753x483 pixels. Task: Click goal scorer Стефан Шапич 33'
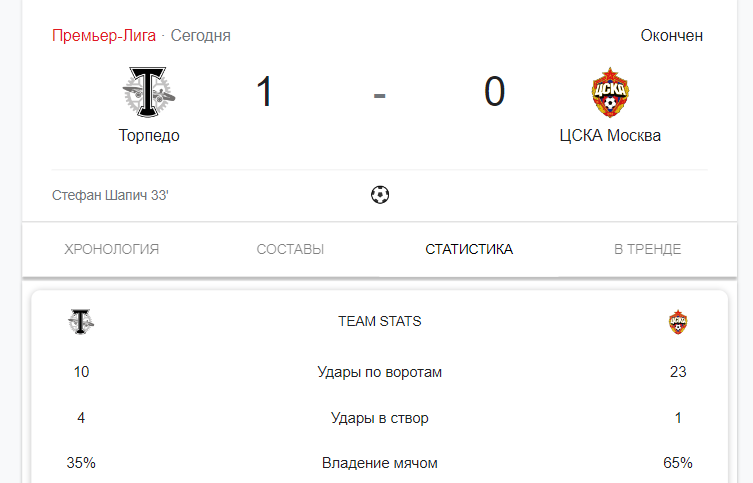click(110, 195)
